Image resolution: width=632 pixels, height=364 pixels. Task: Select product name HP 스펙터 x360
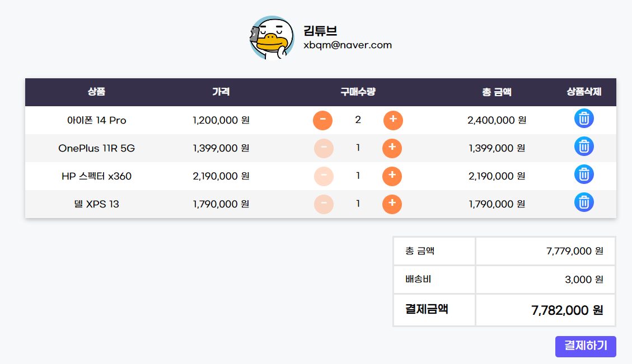[x=97, y=176]
